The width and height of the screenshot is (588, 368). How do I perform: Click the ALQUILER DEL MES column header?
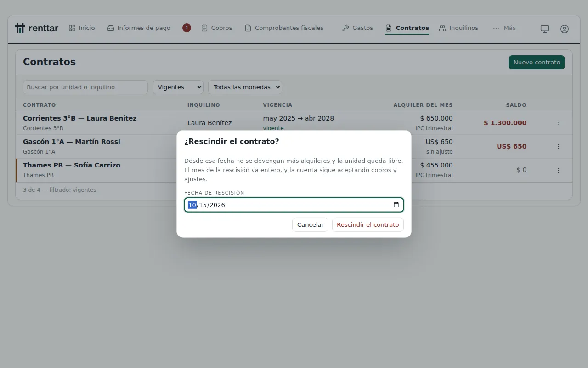(423, 105)
